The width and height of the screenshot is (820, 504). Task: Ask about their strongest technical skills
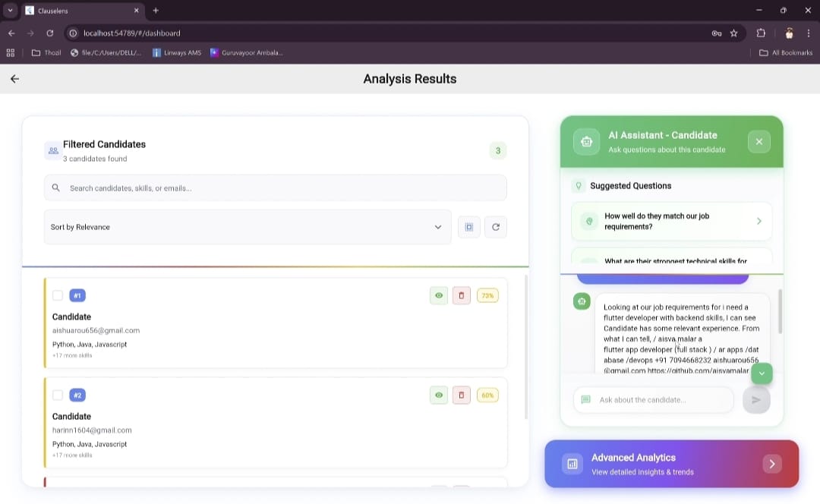(x=671, y=257)
